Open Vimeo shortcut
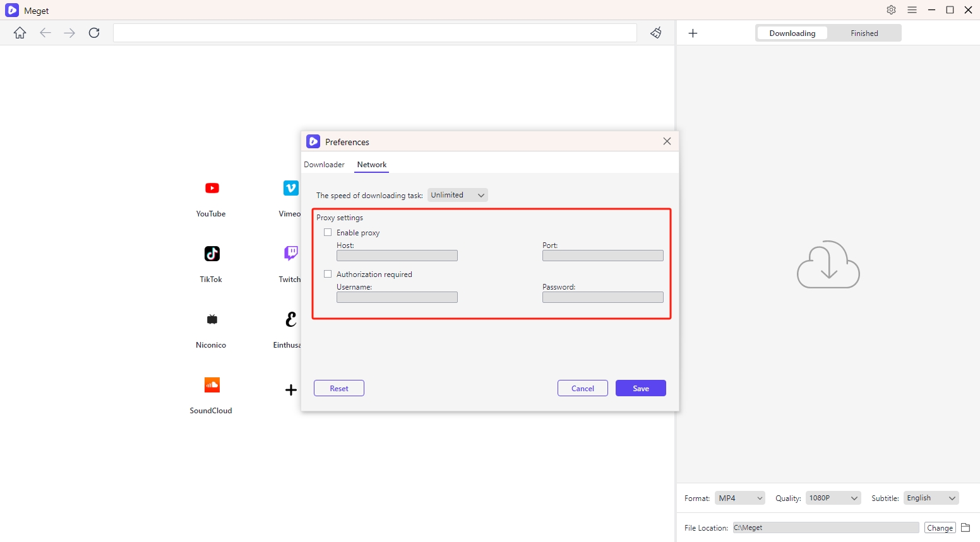The image size is (980, 542). coord(290,199)
